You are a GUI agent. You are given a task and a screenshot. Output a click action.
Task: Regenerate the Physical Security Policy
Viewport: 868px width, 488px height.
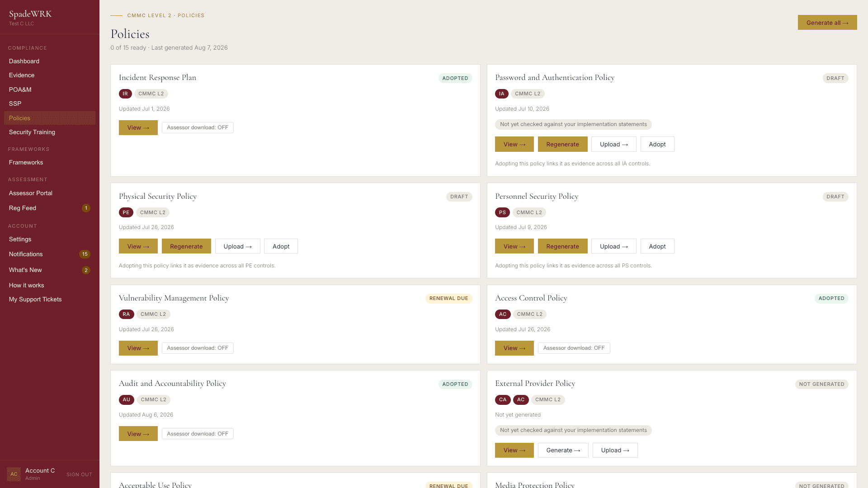point(186,246)
